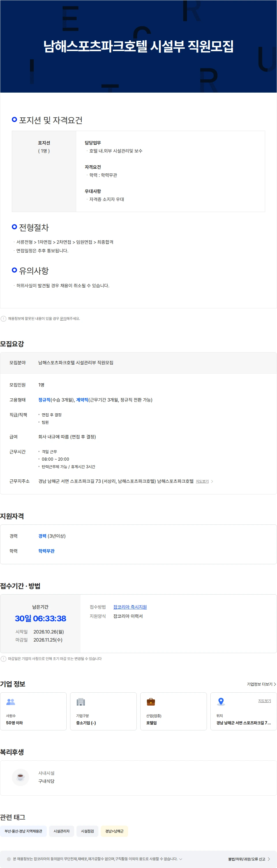The height and width of the screenshot is (868, 277).
Task: Click the 호텔업 industry value
Action: [x=151, y=723]
